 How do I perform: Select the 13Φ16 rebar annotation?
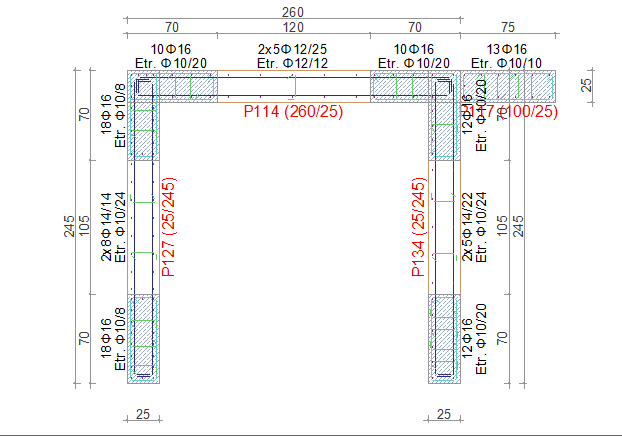pos(508,49)
